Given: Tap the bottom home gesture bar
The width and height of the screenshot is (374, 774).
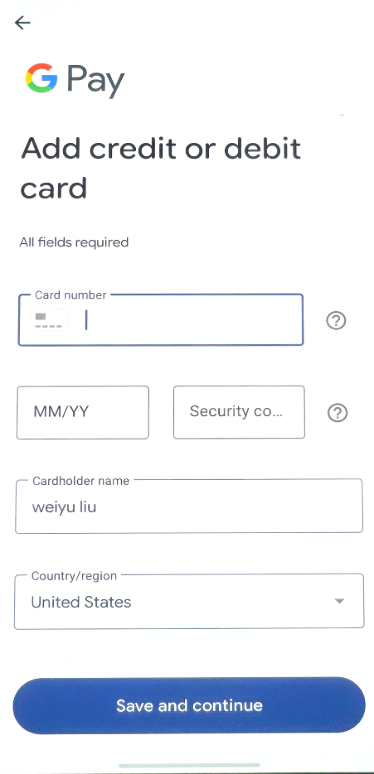Looking at the screenshot, I should point(189,766).
